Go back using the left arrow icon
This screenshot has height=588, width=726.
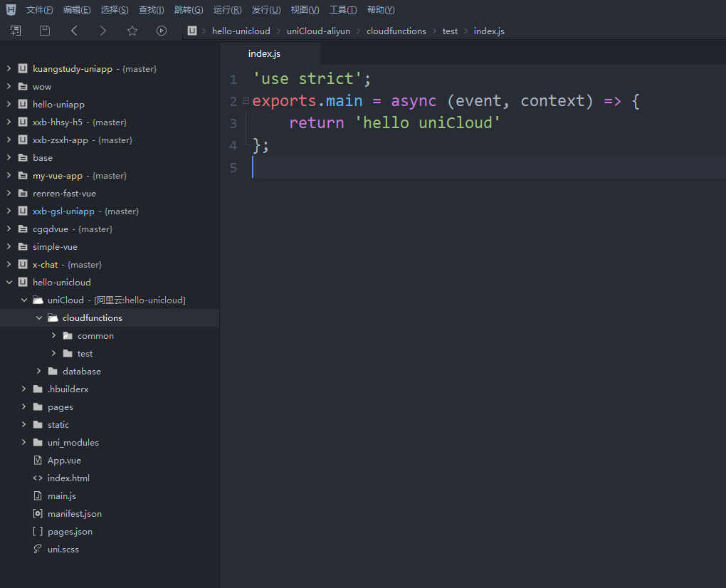pyautogui.click(x=74, y=31)
